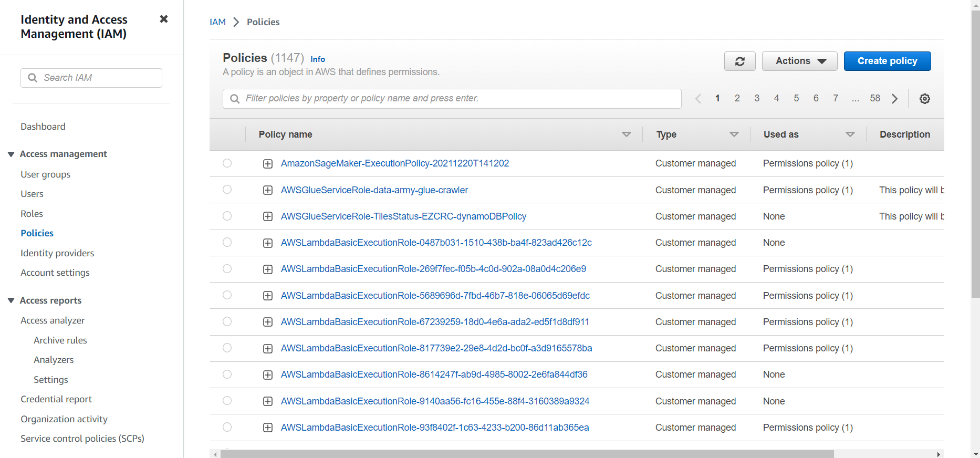Go to page 2 of policies
This screenshot has height=458, width=980.
737,98
